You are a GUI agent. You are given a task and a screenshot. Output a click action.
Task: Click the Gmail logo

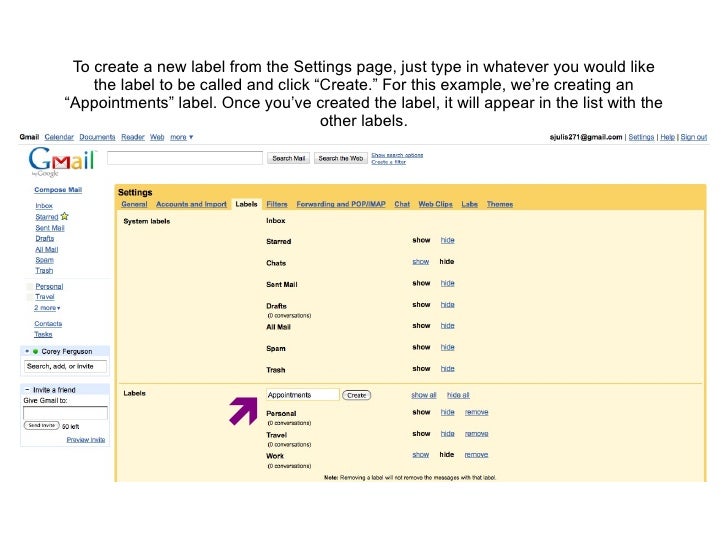tap(62, 161)
